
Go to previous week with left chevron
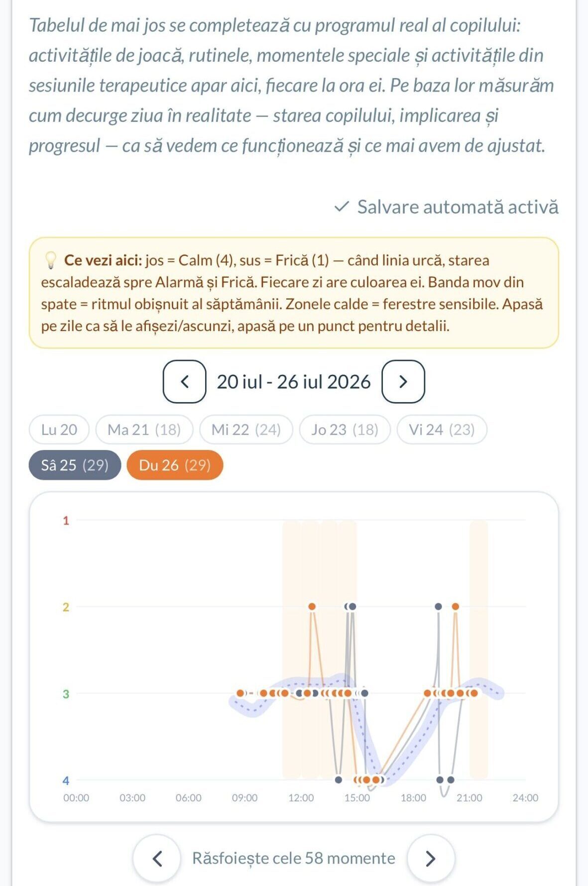tap(184, 382)
